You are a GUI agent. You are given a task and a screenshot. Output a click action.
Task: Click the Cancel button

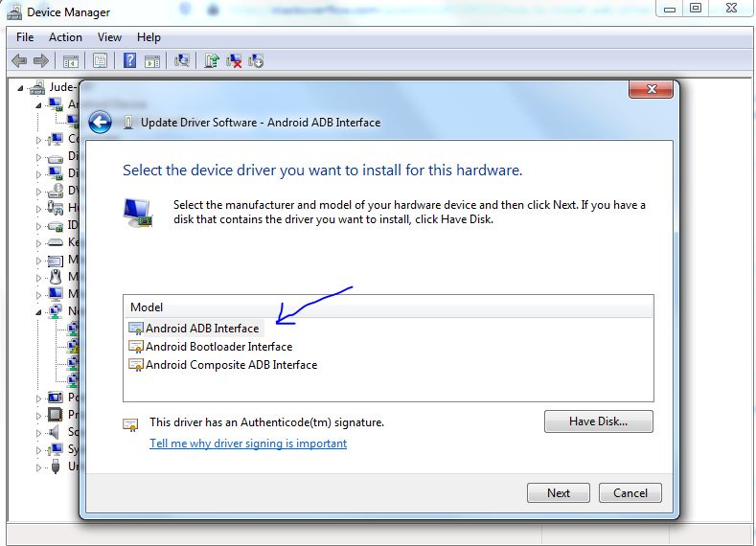(630, 493)
